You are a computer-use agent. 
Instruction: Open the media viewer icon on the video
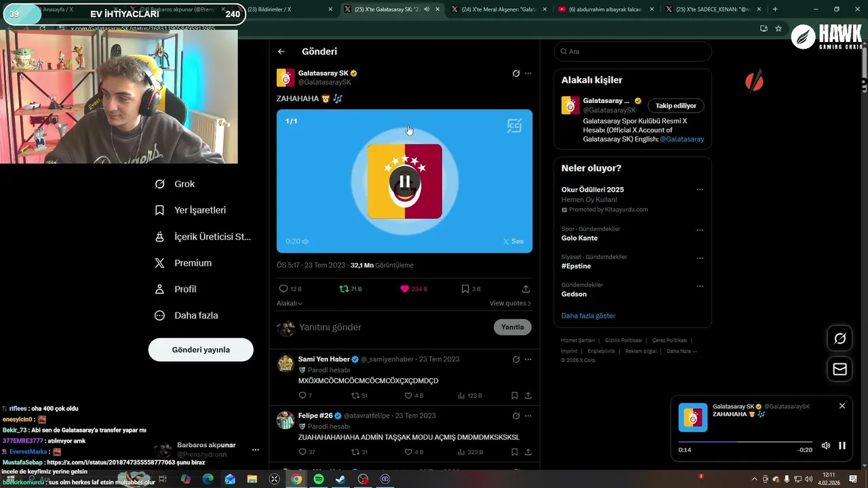515,125
